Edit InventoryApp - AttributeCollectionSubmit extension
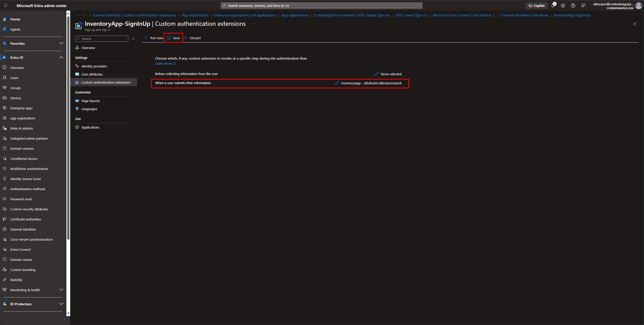The width and height of the screenshot is (644, 325). (337, 83)
